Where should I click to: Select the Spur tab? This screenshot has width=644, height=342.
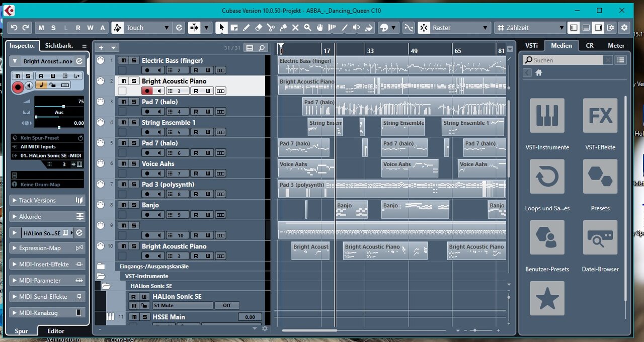point(21,331)
